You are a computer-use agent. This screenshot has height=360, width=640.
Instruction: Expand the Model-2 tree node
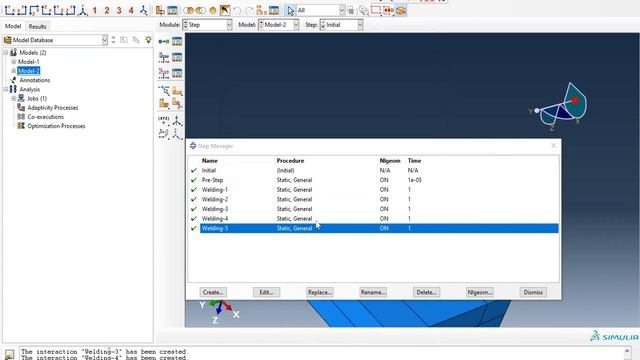click(x=13, y=71)
